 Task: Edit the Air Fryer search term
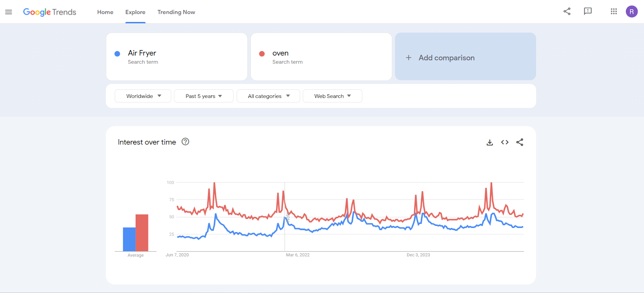pos(176,57)
